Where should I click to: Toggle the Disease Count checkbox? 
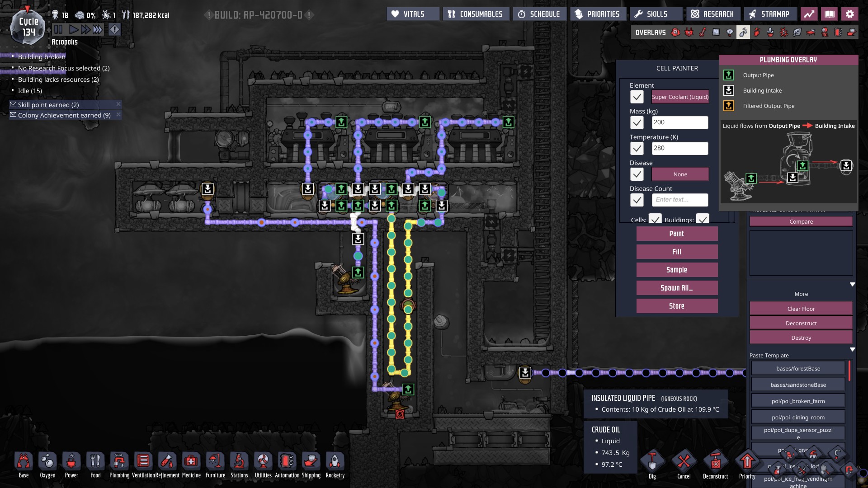[637, 200]
